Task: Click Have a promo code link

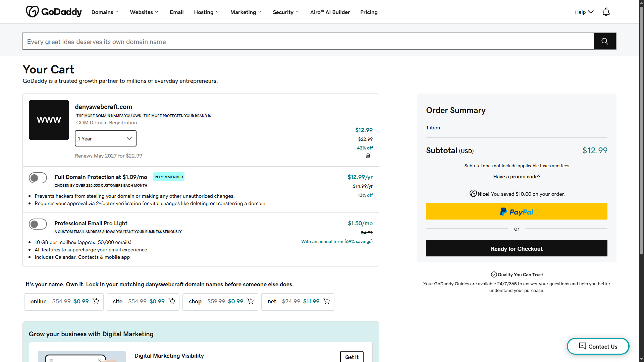Action: point(517,177)
